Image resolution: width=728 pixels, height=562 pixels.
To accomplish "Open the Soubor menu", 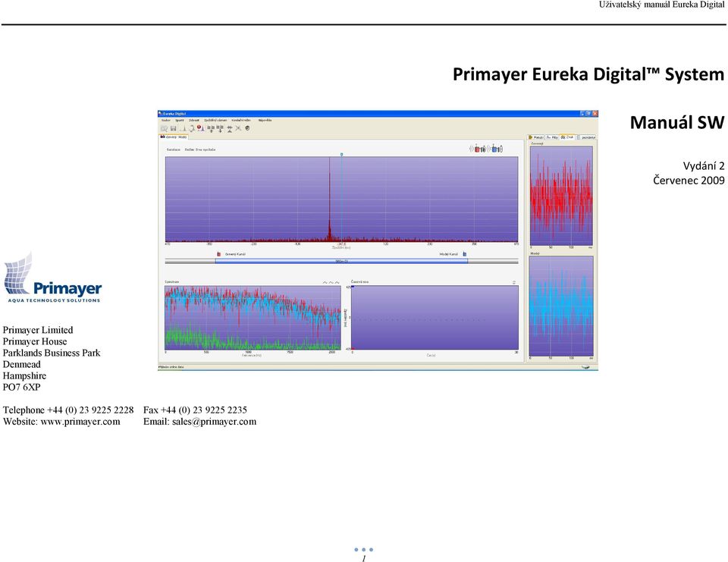I will (x=166, y=121).
